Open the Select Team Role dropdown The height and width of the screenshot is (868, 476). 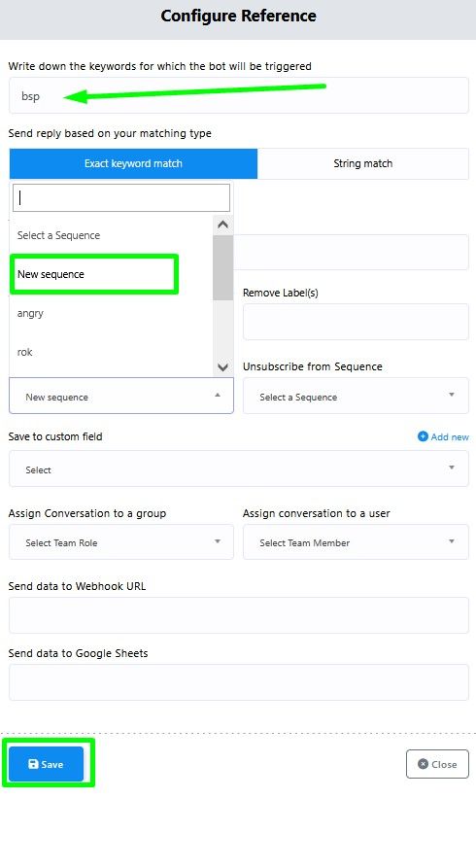(x=121, y=542)
